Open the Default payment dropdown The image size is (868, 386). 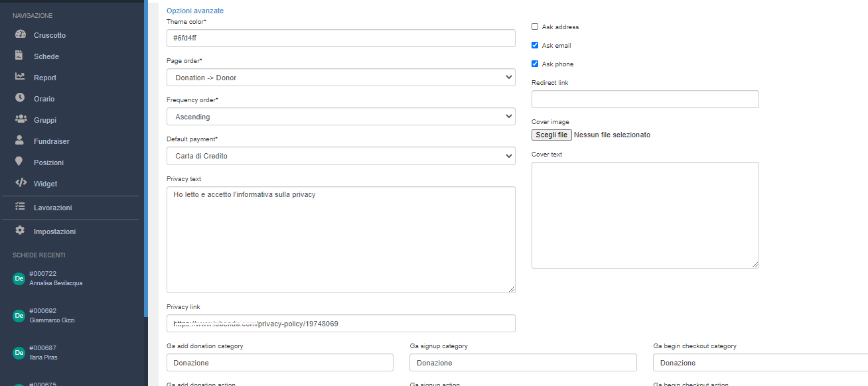pos(340,157)
